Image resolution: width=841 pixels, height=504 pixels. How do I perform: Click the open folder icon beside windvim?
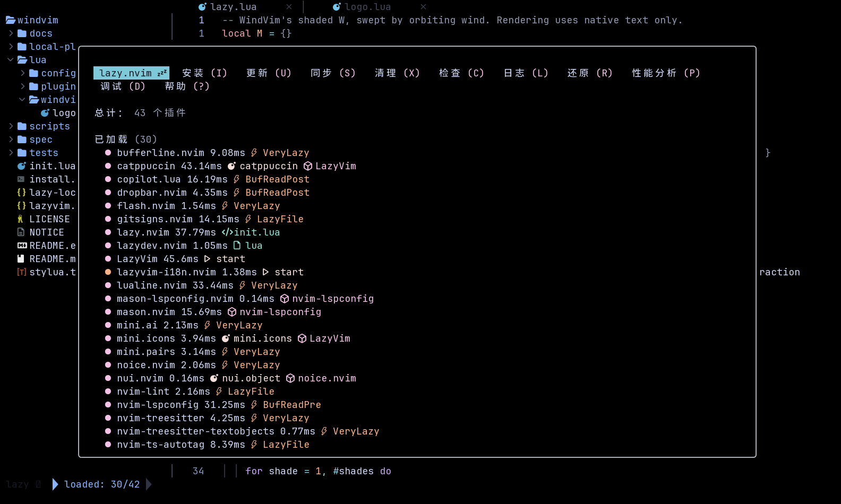pyautogui.click(x=11, y=20)
